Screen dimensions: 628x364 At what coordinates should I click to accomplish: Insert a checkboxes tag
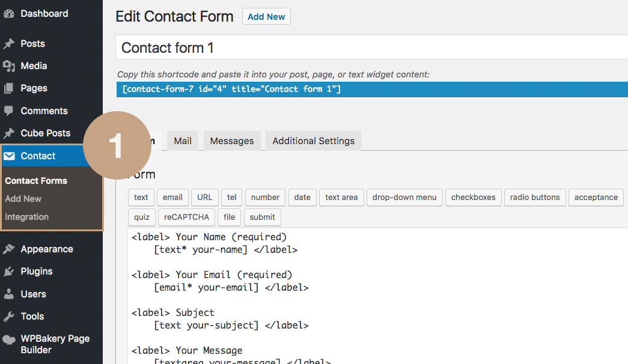point(474,198)
